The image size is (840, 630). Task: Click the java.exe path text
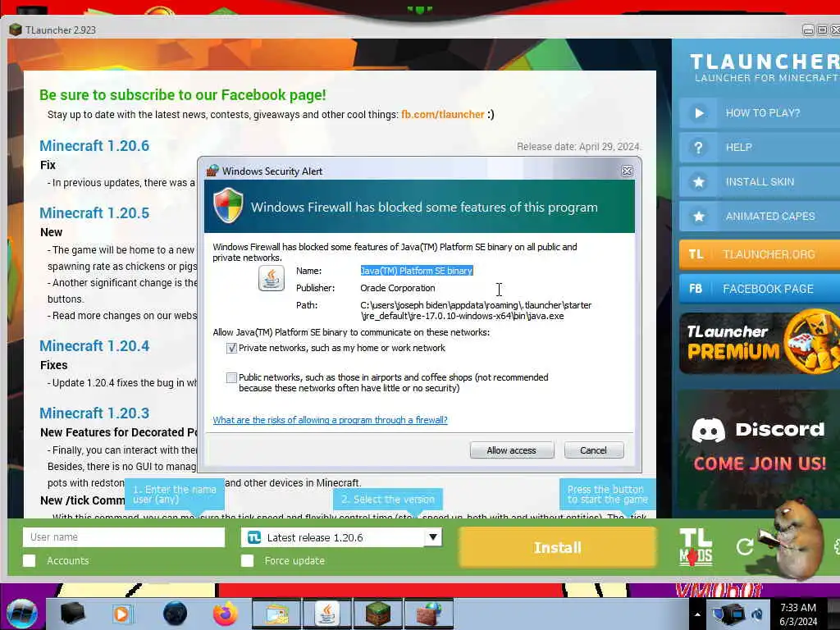pos(476,311)
